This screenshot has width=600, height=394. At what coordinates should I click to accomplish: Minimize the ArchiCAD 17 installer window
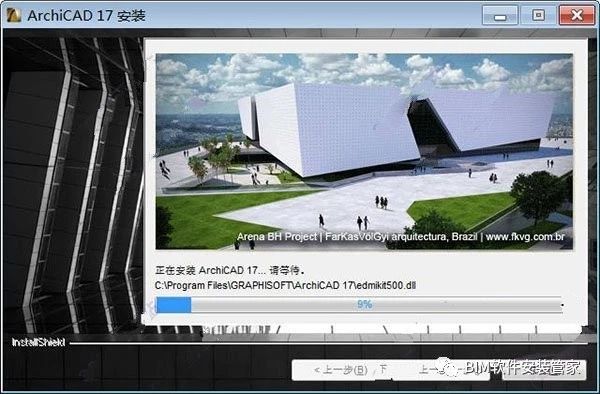click(500, 15)
